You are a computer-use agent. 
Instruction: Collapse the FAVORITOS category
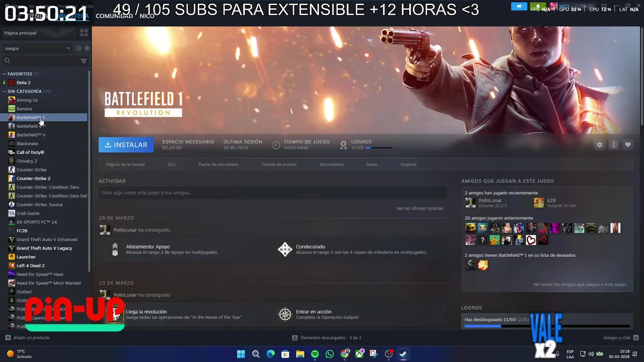[20, 74]
